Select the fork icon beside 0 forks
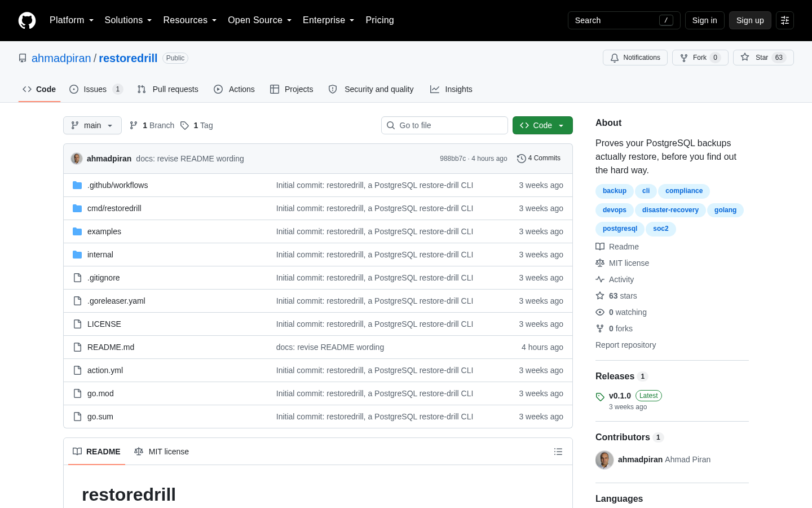The height and width of the screenshot is (508, 812). pos(600,329)
